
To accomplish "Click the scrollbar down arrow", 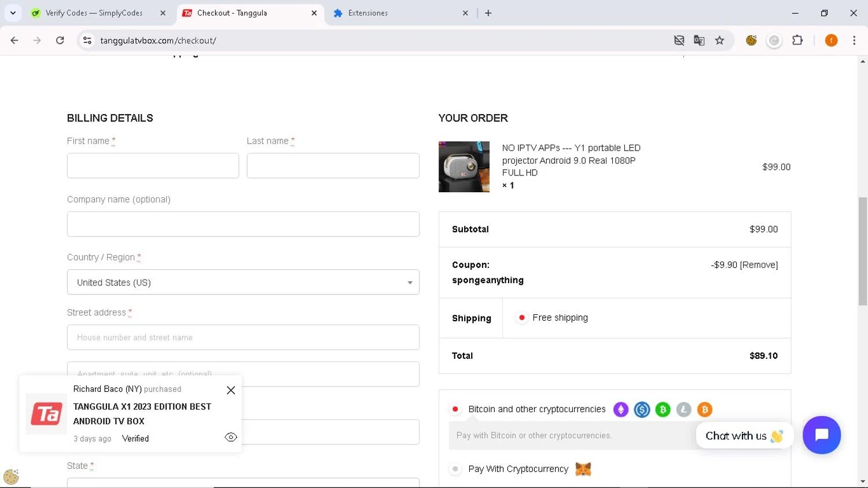I will coord(863,482).
